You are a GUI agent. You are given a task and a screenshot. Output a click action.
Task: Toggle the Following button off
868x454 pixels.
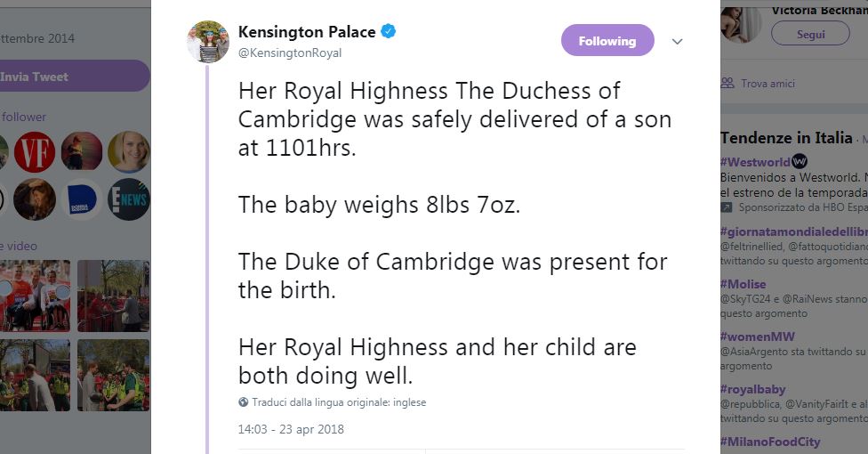607,41
